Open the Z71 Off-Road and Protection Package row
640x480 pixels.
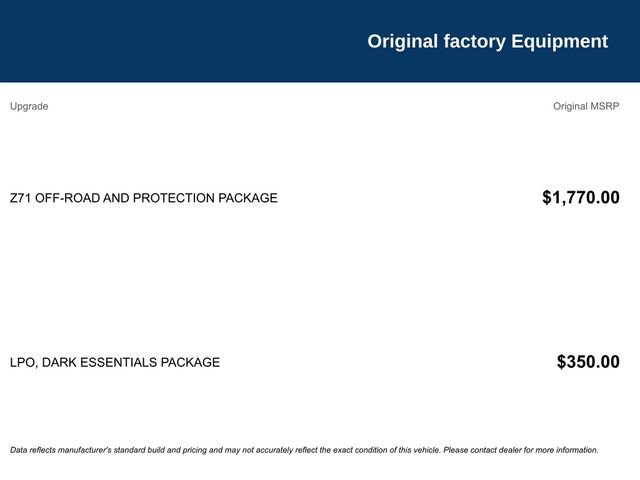tap(315, 198)
